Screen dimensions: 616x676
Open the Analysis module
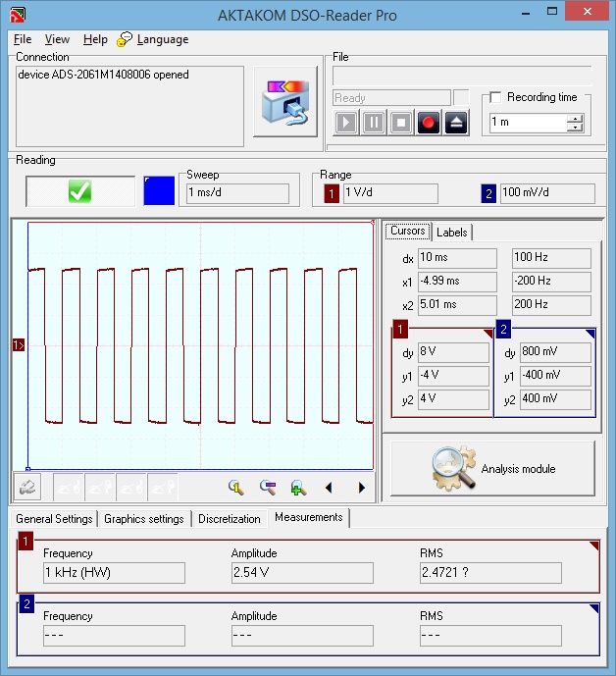click(x=492, y=469)
